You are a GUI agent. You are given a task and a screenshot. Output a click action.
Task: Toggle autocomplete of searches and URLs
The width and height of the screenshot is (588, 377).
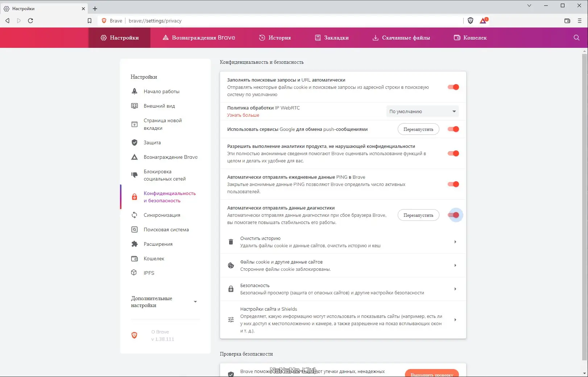click(x=453, y=87)
